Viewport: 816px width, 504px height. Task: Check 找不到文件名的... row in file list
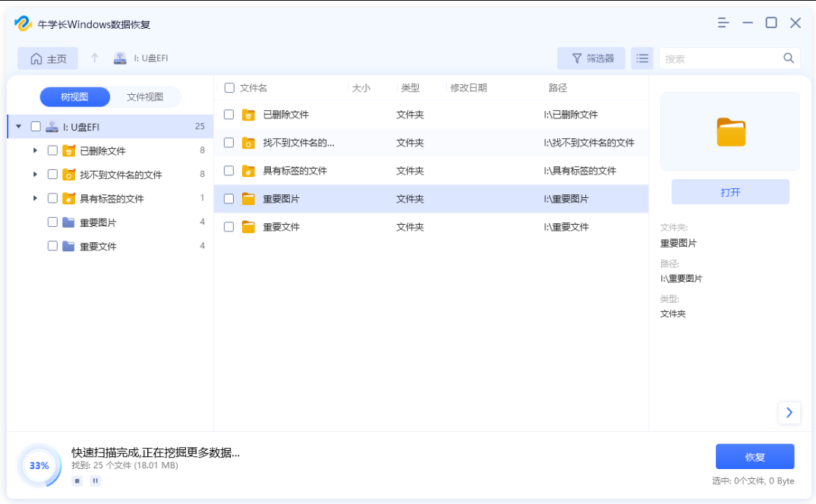click(229, 143)
